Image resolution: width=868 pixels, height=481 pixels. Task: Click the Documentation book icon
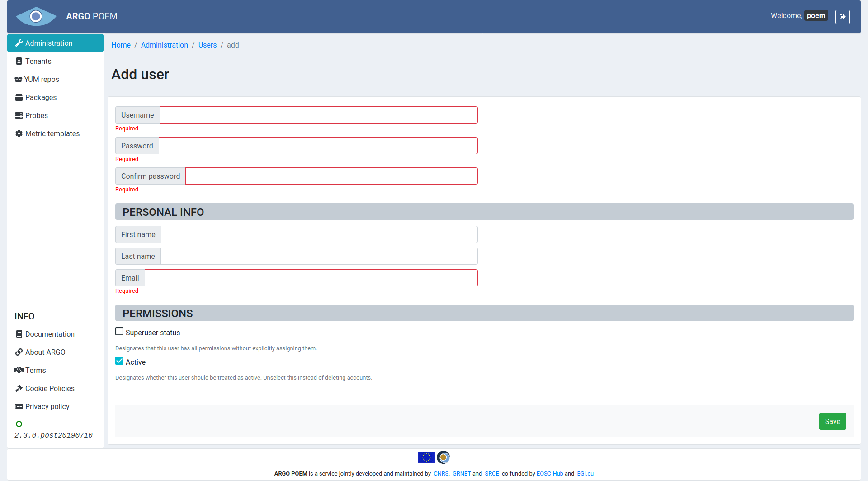(19, 333)
